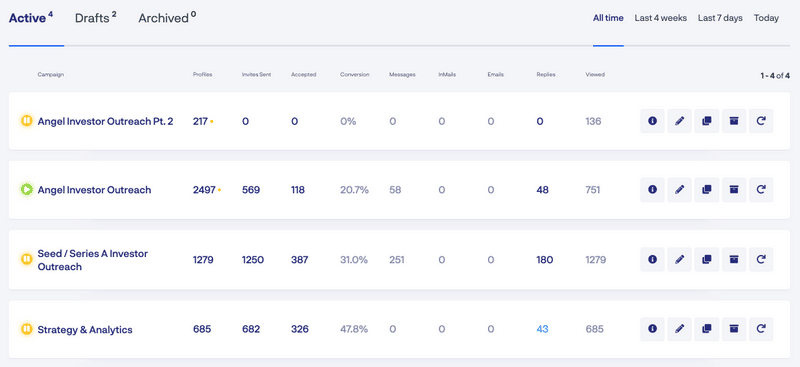Click the 48 replies value

(542, 190)
